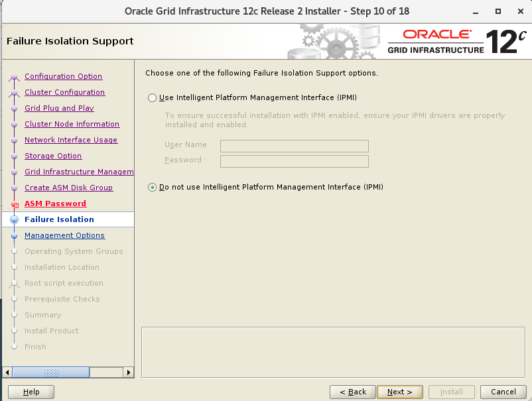This screenshot has height=401, width=532.
Task: Jump to Cluster Node Information step
Action: (x=72, y=124)
